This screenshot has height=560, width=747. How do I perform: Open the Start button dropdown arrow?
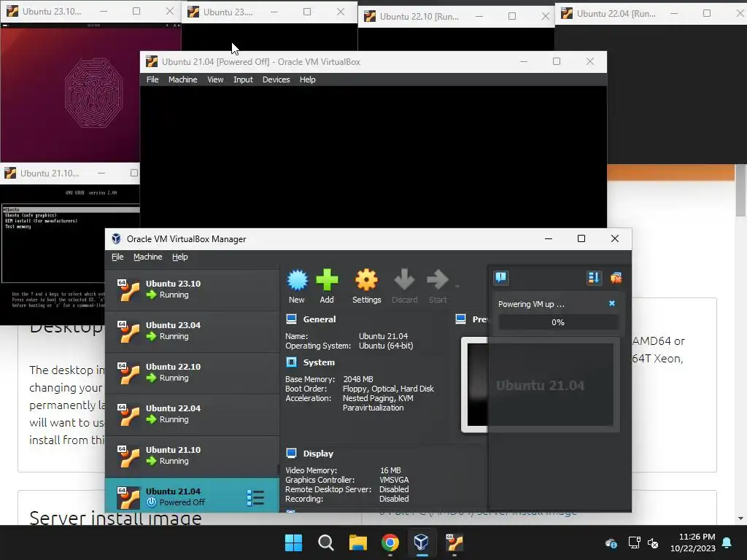457,286
